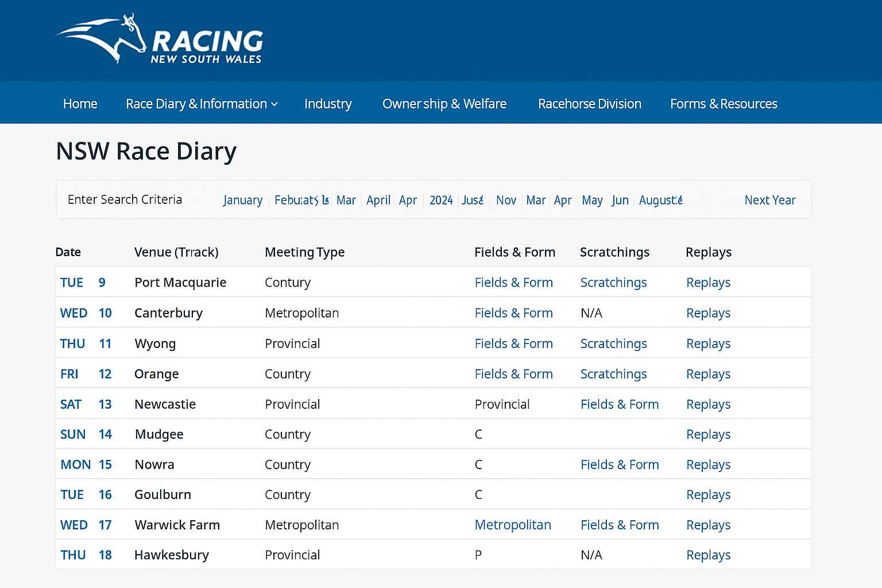This screenshot has height=588, width=882.
Task: Select the WED 17 date link
Action: [x=86, y=525]
